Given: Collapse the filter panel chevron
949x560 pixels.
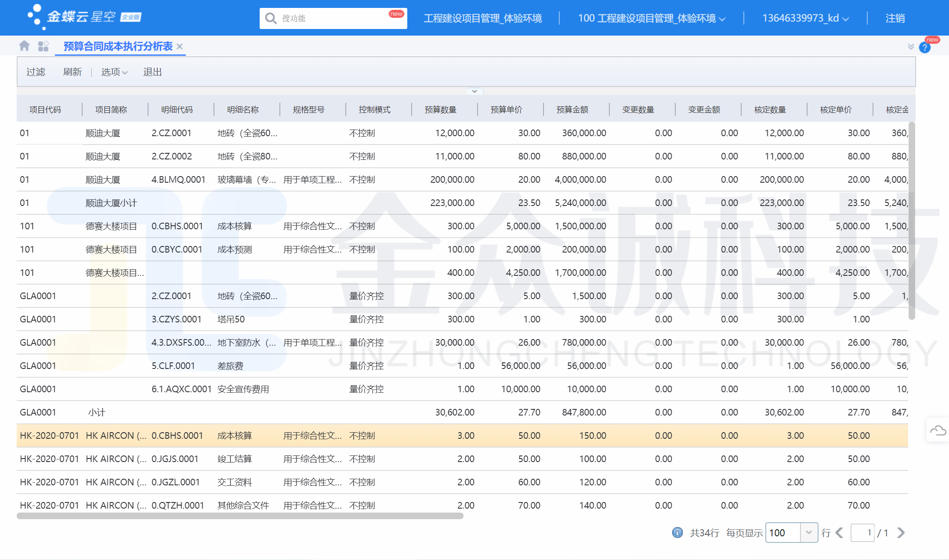Looking at the screenshot, I should 474,91.
